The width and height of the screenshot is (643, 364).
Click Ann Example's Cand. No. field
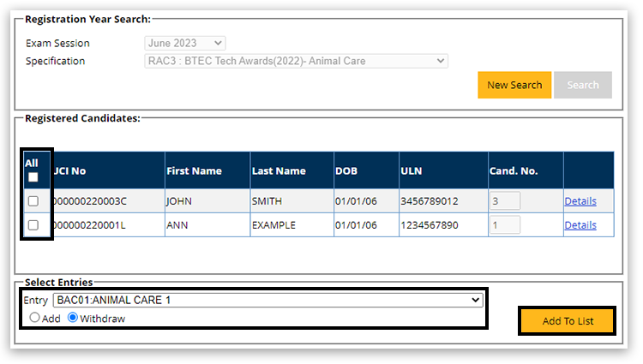tap(504, 225)
